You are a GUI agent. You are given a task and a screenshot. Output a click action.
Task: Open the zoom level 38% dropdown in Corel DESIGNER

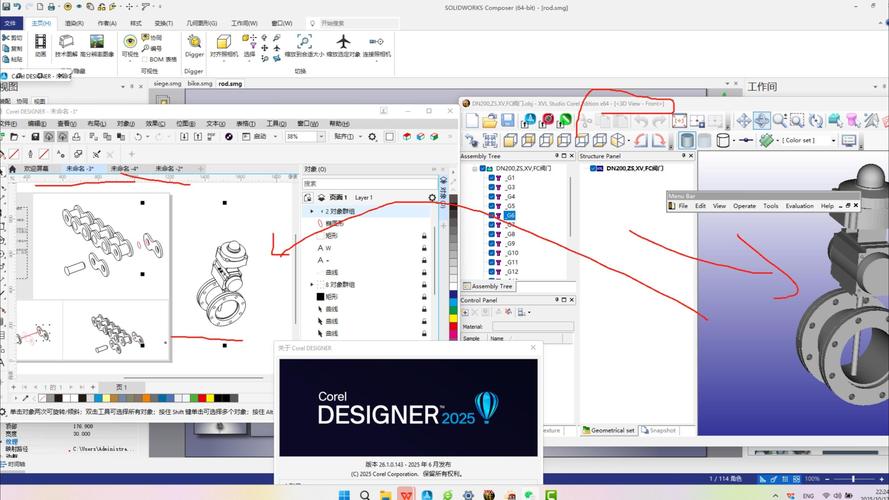coord(321,137)
